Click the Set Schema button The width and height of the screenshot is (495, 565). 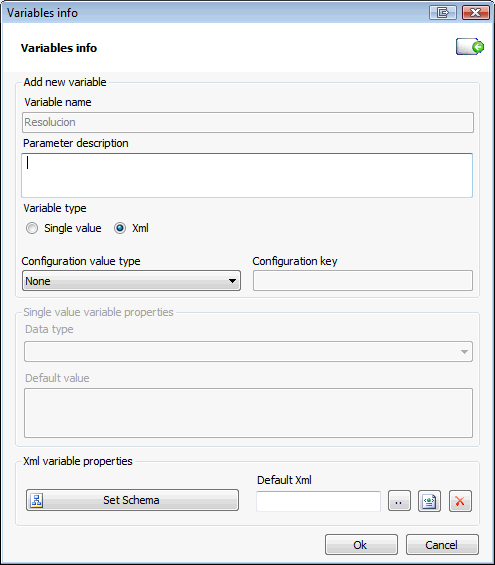(132, 500)
